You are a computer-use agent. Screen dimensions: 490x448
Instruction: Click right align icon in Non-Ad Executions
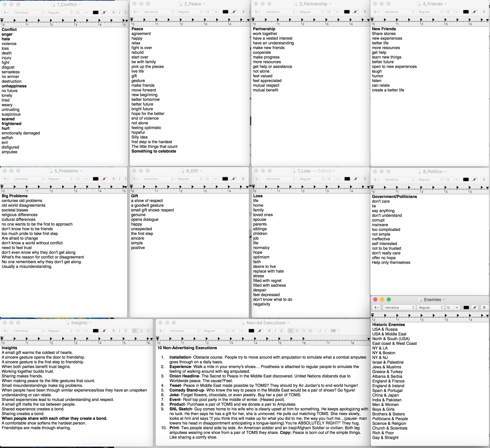[x=304, y=331]
